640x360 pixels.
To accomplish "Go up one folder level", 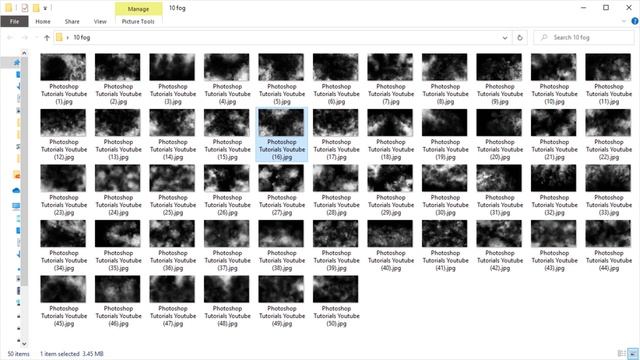I will tap(47, 38).
